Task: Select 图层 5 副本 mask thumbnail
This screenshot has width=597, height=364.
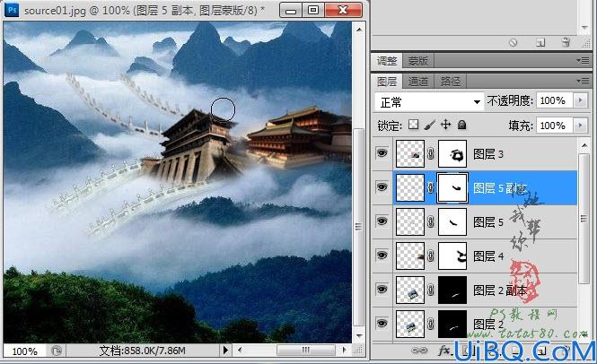Action: pyautogui.click(x=452, y=187)
